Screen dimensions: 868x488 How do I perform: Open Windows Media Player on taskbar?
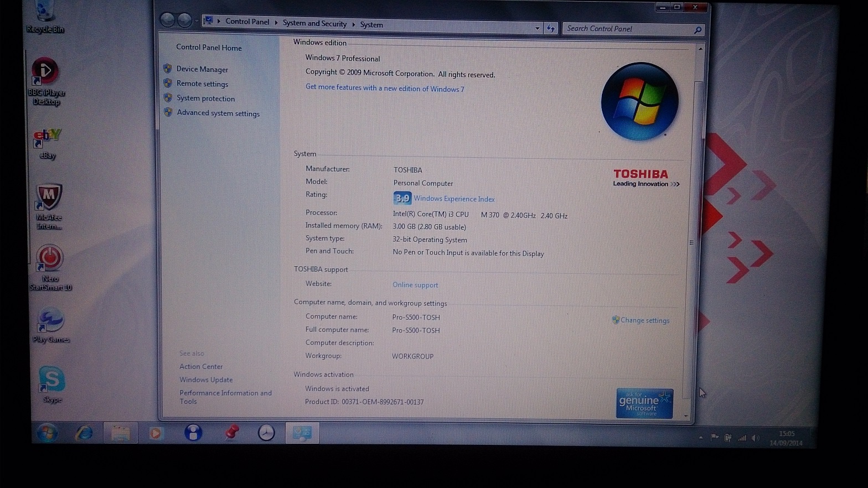click(156, 433)
